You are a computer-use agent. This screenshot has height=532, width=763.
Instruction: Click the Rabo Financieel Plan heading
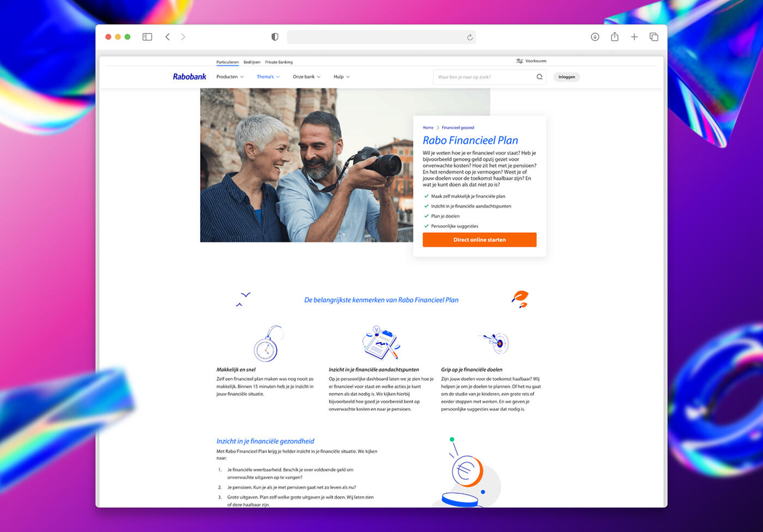470,141
